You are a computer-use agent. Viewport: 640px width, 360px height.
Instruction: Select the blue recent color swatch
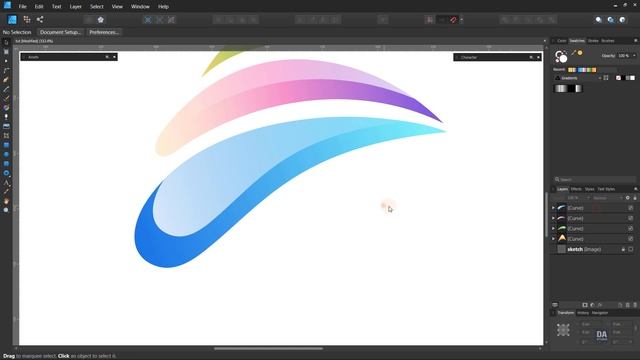580,70
